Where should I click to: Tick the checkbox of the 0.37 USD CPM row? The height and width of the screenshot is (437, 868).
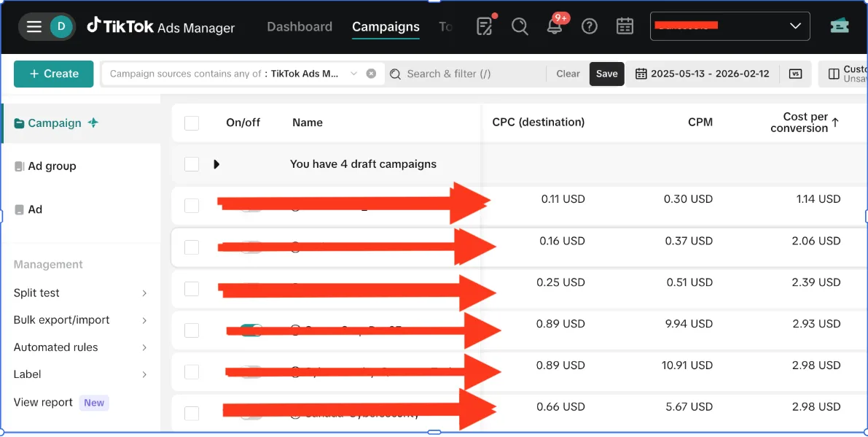tap(192, 247)
